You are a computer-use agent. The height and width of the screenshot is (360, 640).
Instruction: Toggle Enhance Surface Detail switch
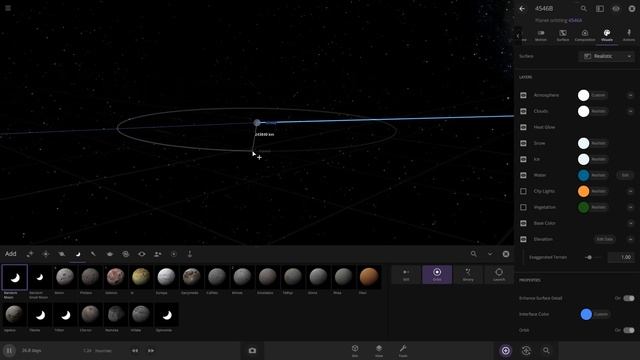tap(629, 298)
